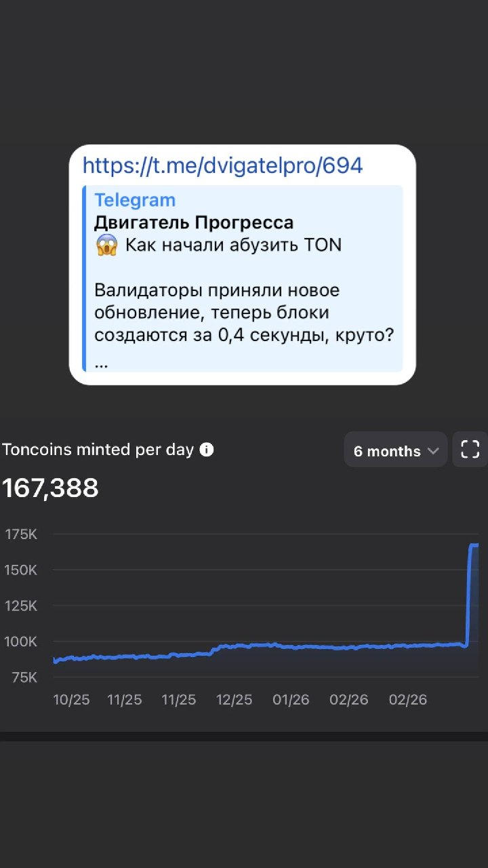Expand chart with the fullscreen icon

[x=470, y=450]
